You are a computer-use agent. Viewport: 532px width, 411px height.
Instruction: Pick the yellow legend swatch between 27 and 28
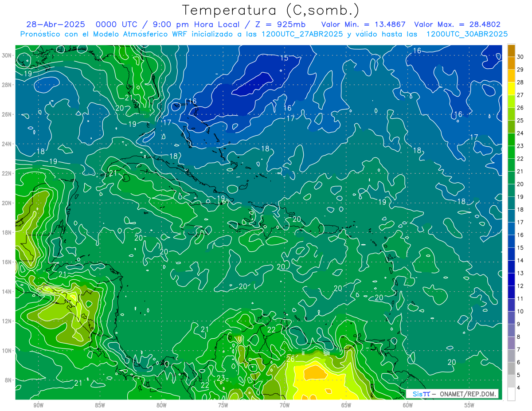[511, 89]
